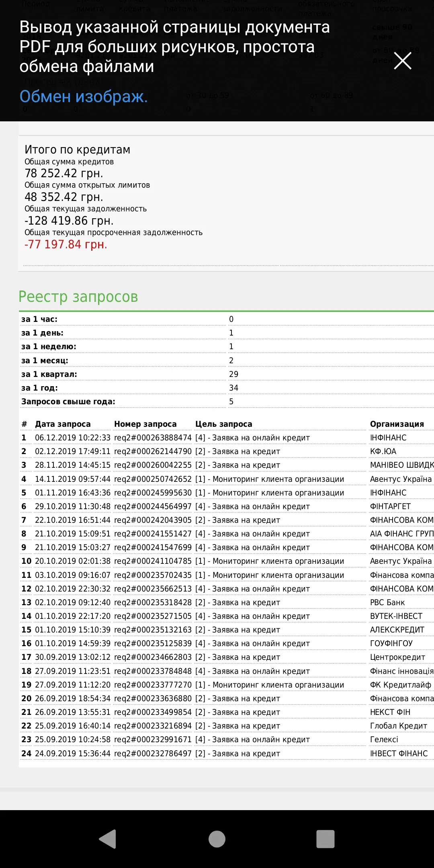Screen dimensions: 434x868
Task: Tap the 'Итого по кредитам' heading
Action: (78, 149)
